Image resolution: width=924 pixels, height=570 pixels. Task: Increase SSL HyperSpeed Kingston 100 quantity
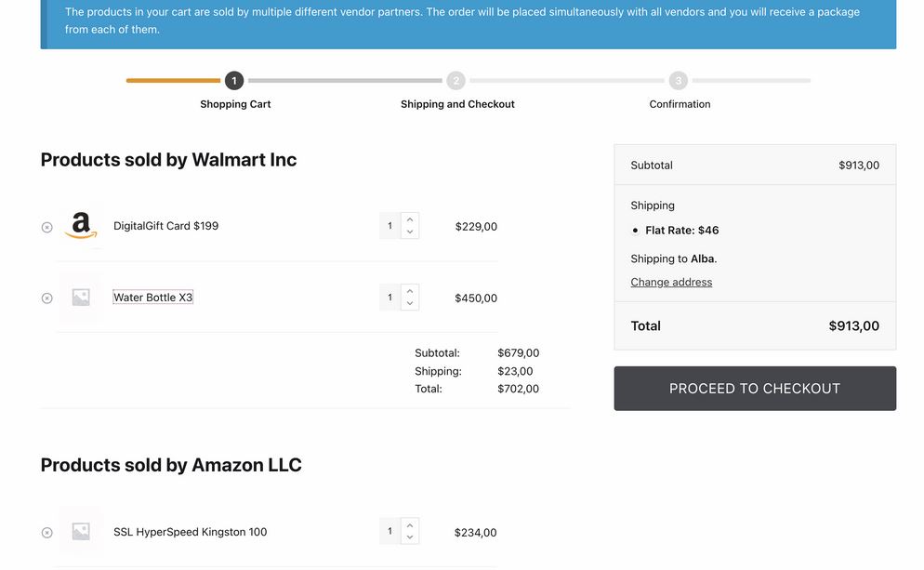(x=410, y=524)
